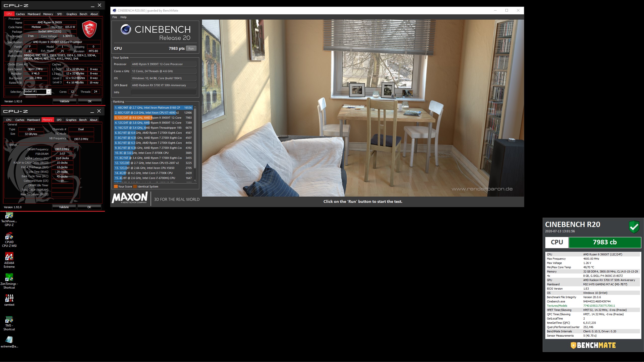Click the rendered room image in Cinebench
Image resolution: width=644 pixels, height=362 pixels.
[x=363, y=108]
